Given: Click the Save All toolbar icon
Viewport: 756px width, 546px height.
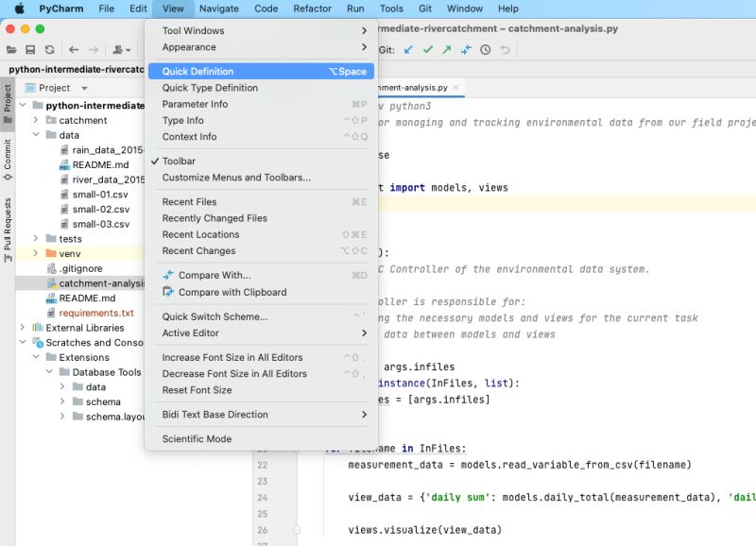Looking at the screenshot, I should click(x=30, y=49).
